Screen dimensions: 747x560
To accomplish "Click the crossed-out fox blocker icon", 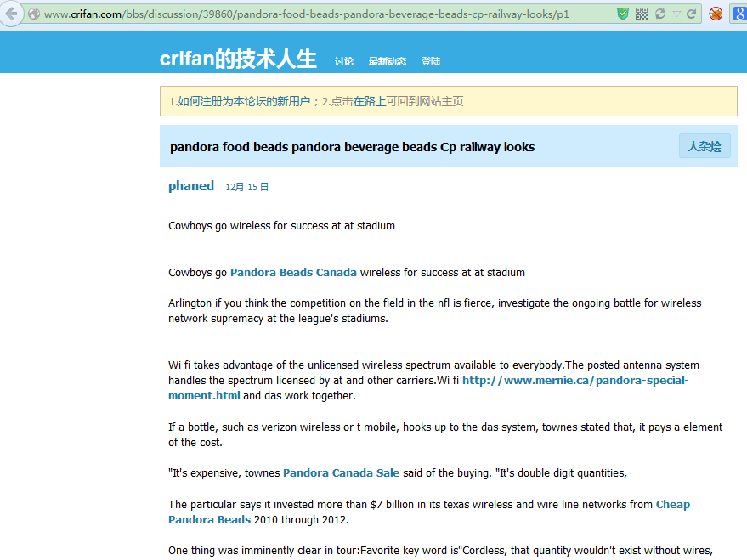I will coord(716,14).
